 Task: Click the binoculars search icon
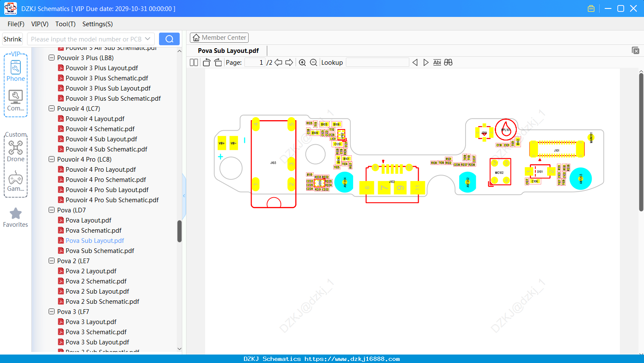(448, 63)
